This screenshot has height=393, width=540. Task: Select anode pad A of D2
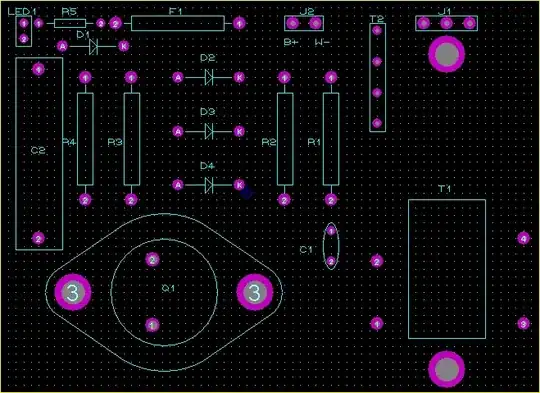[178, 78]
